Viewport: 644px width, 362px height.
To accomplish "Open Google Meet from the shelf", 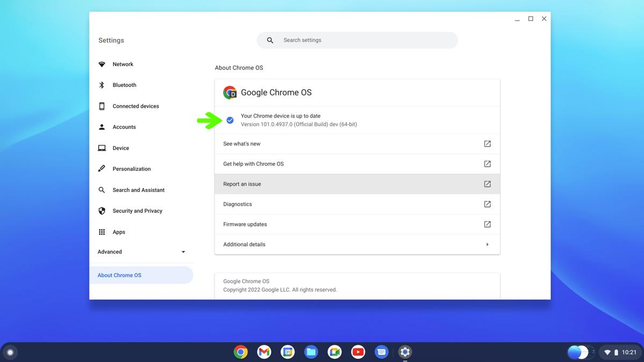I will pyautogui.click(x=334, y=352).
